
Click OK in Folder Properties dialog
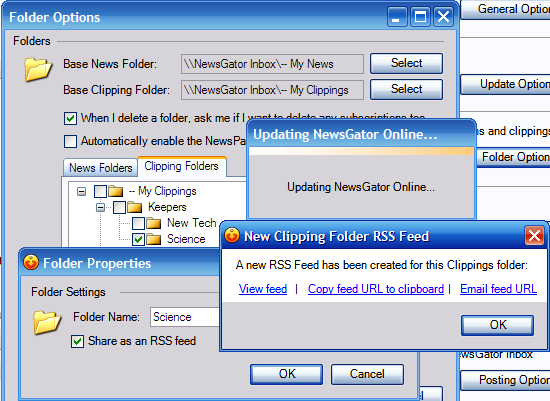(287, 374)
